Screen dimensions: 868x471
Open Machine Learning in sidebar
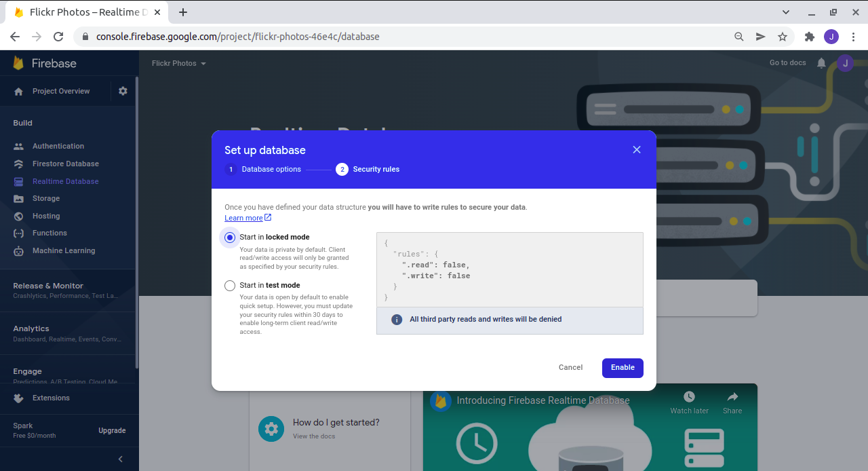pos(64,251)
